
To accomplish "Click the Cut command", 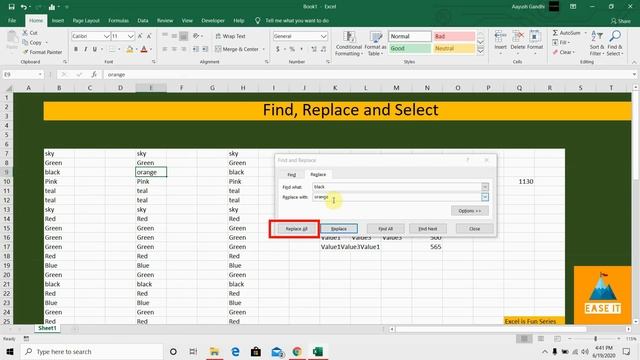I will point(30,33).
